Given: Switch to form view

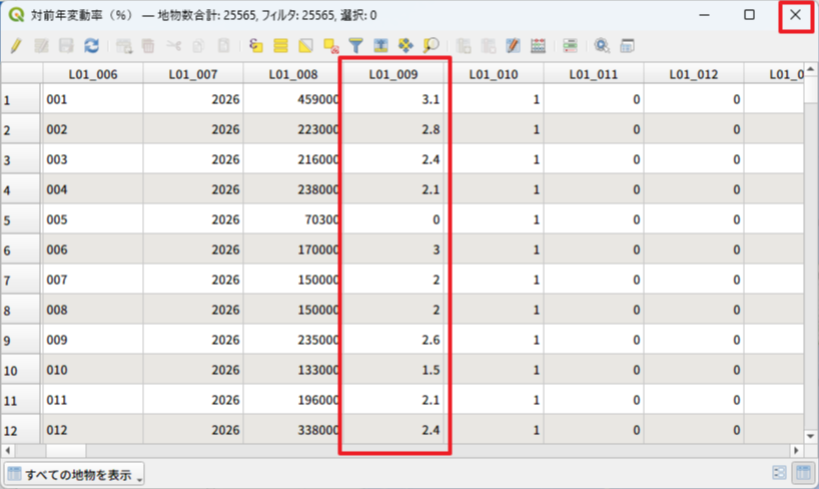Looking at the screenshot, I should (780, 473).
